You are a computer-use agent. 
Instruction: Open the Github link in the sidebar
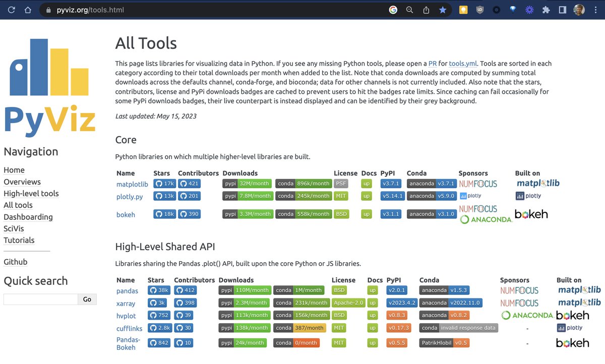pyautogui.click(x=16, y=262)
